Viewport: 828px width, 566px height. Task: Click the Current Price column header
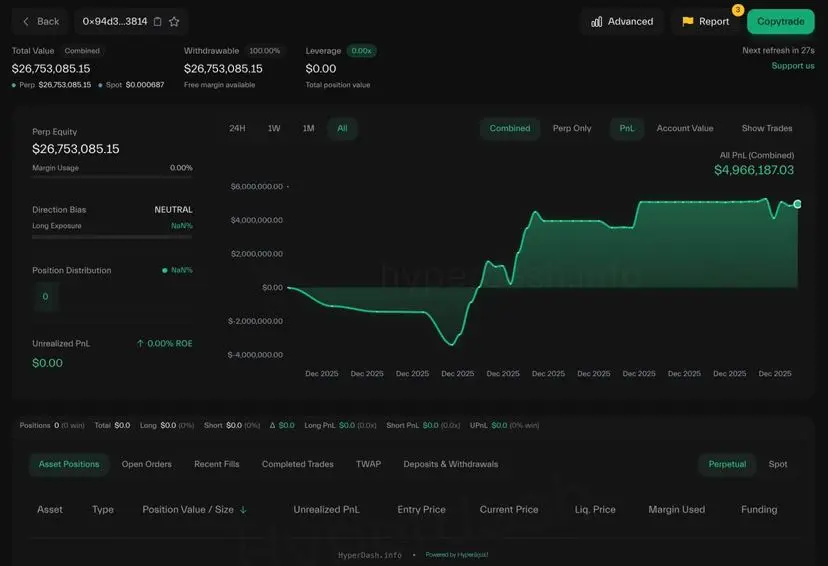[509, 510]
